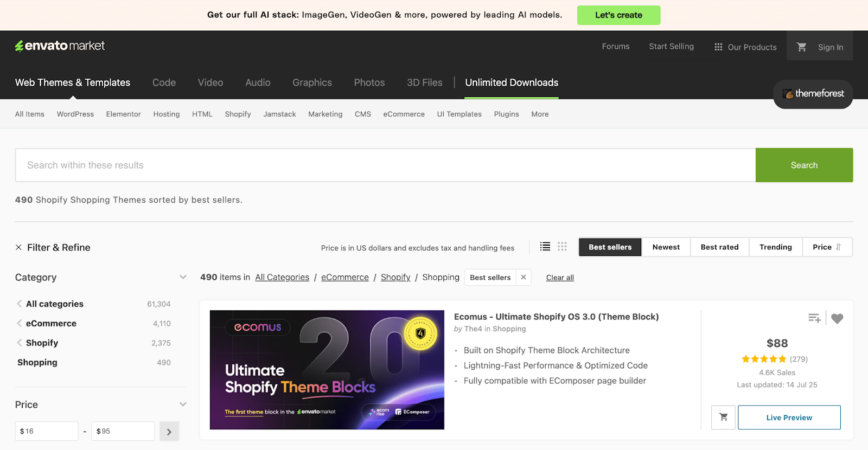Open the Photos tab
Image resolution: width=868 pixels, height=450 pixels.
pos(369,82)
